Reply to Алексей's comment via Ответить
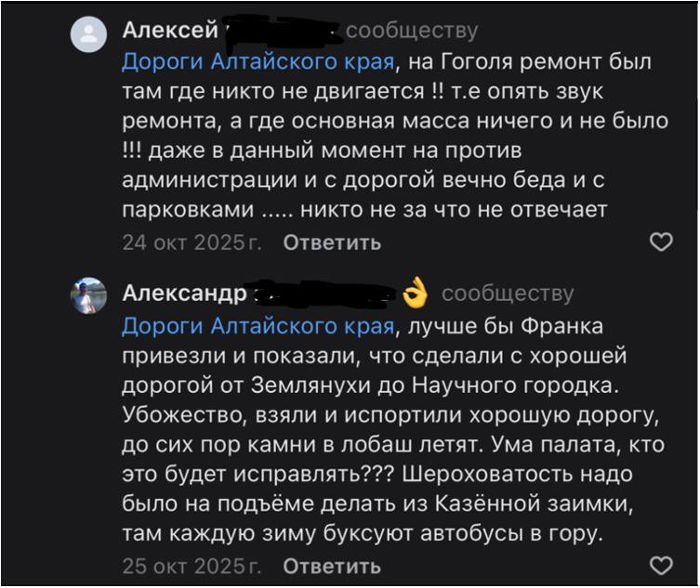The height and width of the screenshot is (588, 700). 332,242
